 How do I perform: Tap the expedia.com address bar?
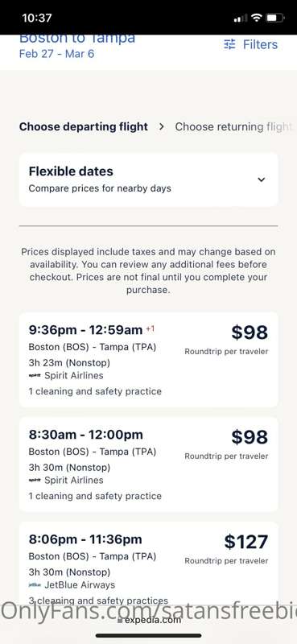tap(149, 620)
